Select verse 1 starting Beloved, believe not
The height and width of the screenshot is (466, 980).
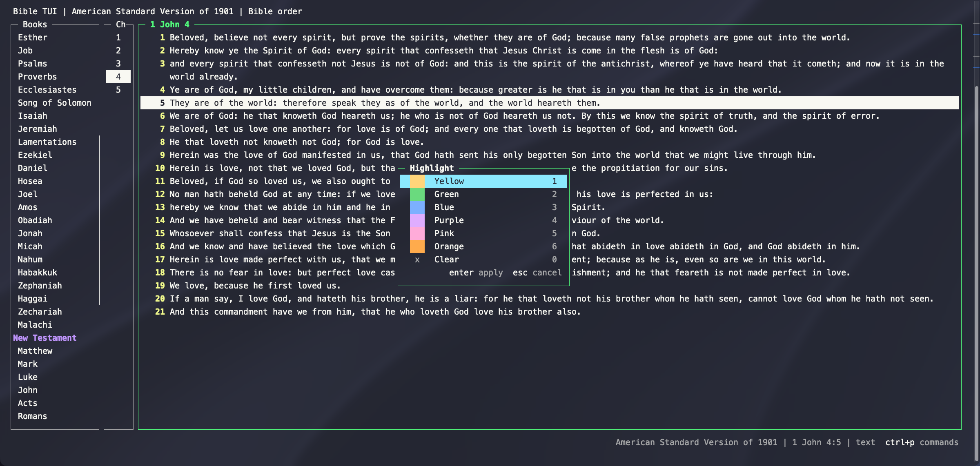[x=550, y=38]
